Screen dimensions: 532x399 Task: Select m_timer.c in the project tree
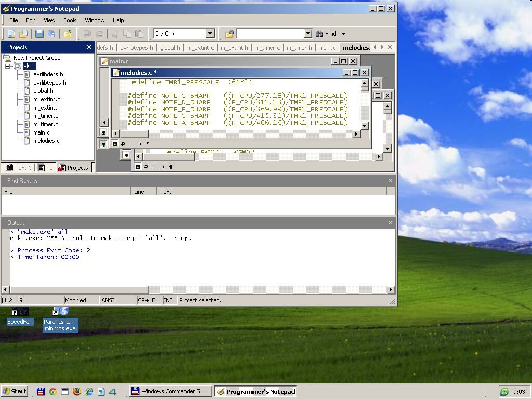[46, 116]
